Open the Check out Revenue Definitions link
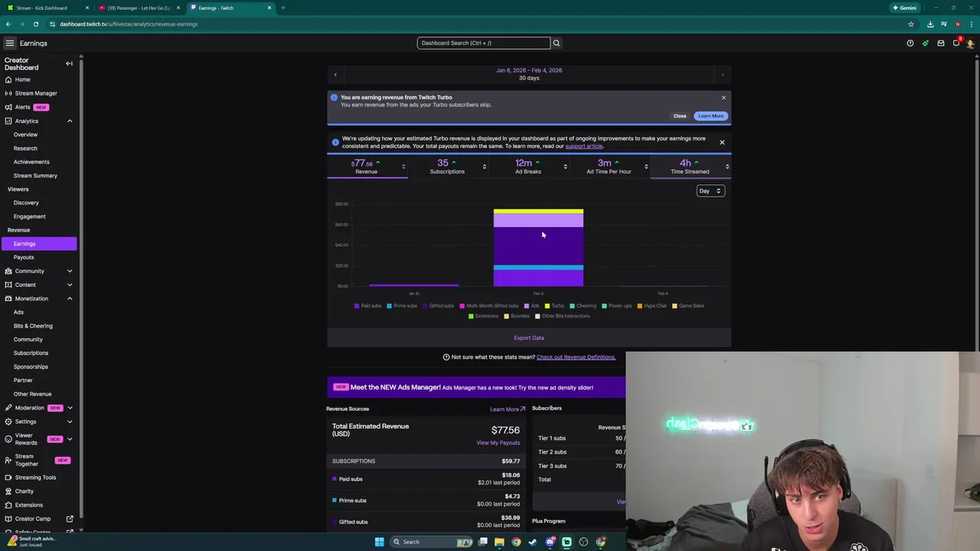Image resolution: width=980 pixels, height=551 pixels. pyautogui.click(x=576, y=357)
